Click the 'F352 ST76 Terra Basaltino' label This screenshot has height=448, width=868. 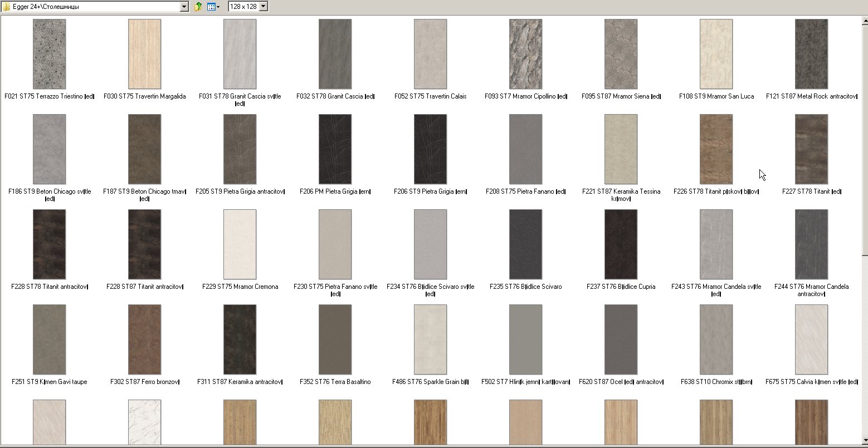335,382
